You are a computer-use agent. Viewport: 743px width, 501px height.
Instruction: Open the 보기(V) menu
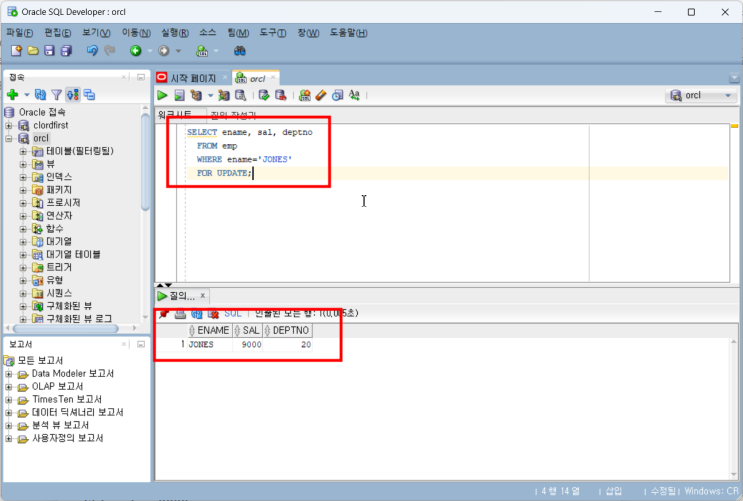click(96, 33)
